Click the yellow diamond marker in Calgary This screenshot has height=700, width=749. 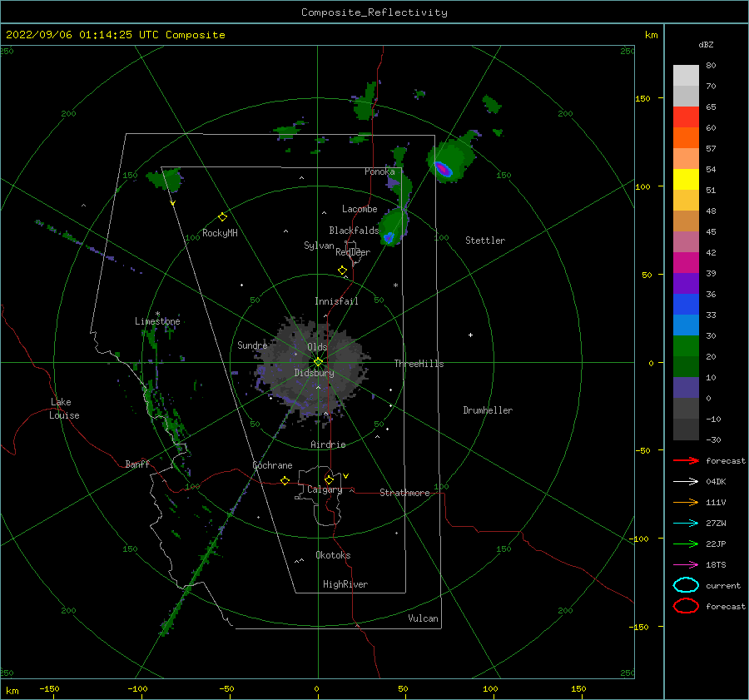click(x=329, y=479)
